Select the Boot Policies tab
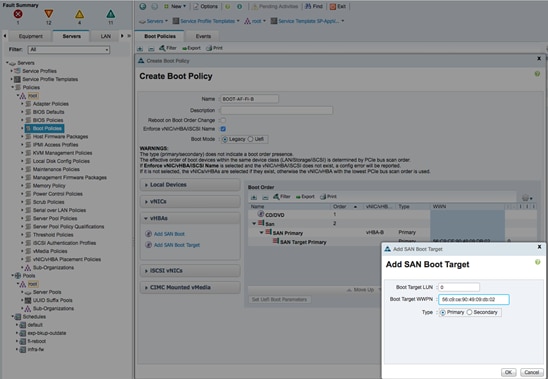This screenshot has width=548, height=379. [160, 36]
